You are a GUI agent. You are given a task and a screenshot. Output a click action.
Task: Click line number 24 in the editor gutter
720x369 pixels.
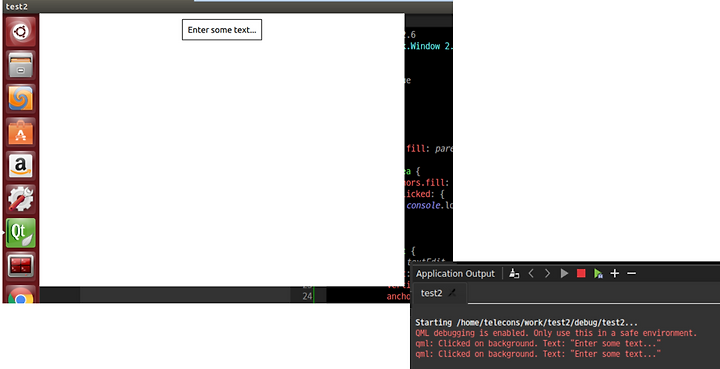[307, 296]
